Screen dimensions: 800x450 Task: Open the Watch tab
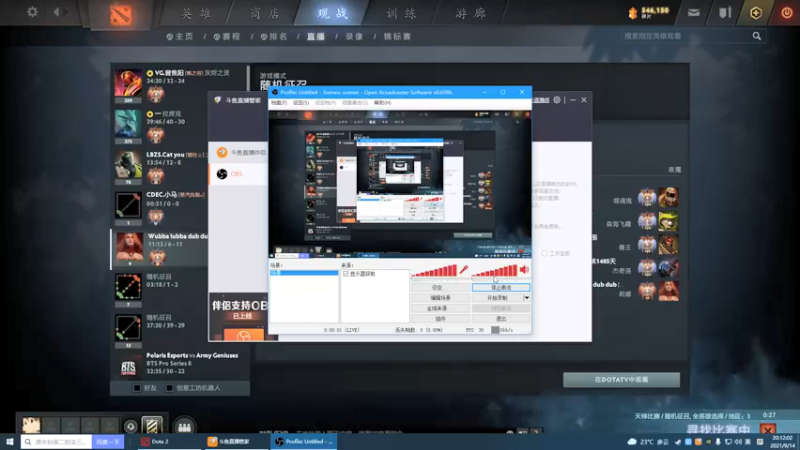click(x=333, y=13)
